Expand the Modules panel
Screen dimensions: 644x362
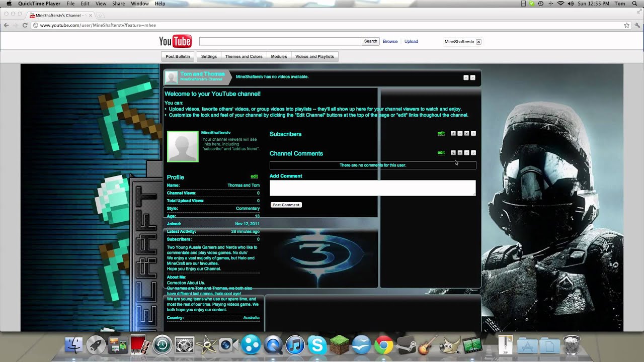pyautogui.click(x=279, y=56)
